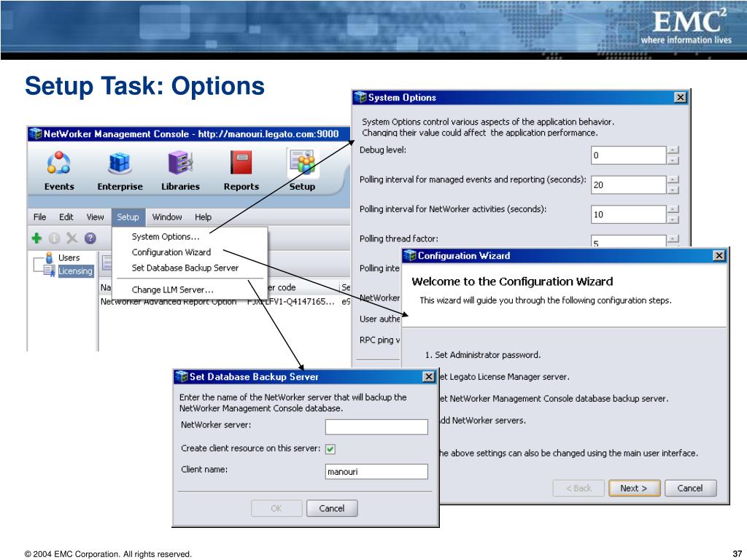
Task: Click the NetWorker Management Console title bar icon
Action: point(36,134)
